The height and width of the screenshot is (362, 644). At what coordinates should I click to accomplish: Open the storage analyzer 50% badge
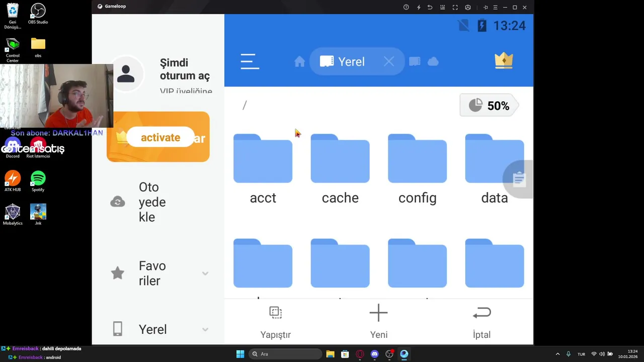[x=489, y=106]
